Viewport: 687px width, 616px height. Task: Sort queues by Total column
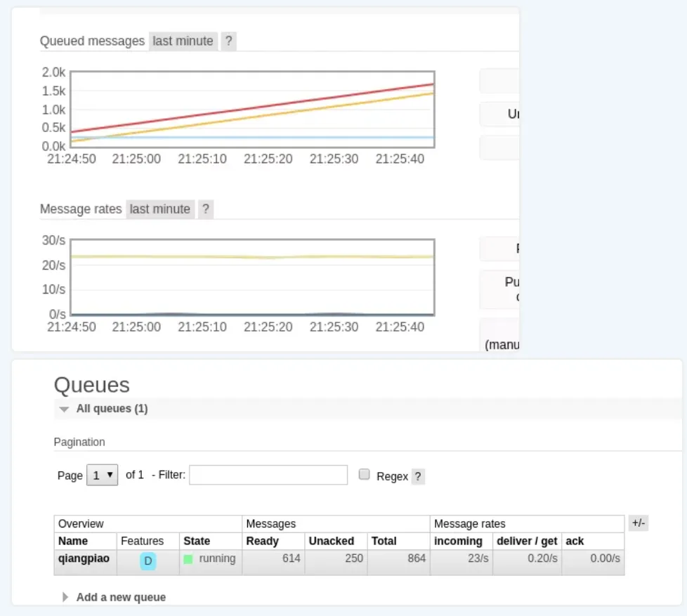coord(384,541)
